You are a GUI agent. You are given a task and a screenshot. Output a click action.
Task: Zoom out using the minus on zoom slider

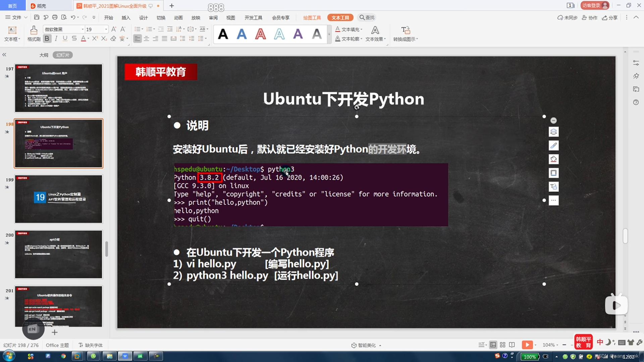coord(564,345)
